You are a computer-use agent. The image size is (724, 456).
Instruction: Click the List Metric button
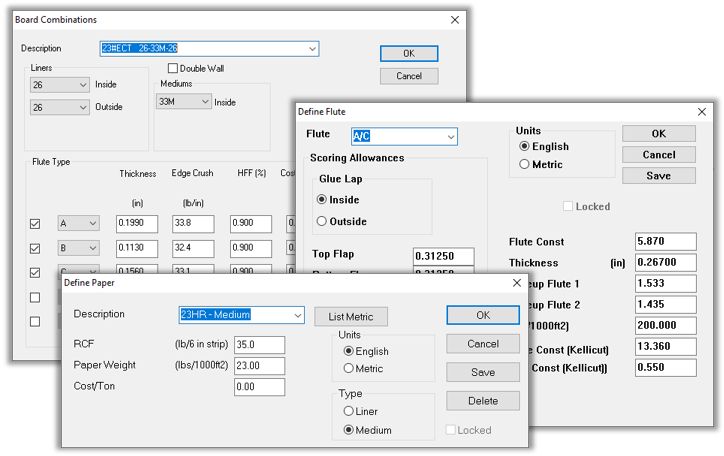(x=351, y=317)
